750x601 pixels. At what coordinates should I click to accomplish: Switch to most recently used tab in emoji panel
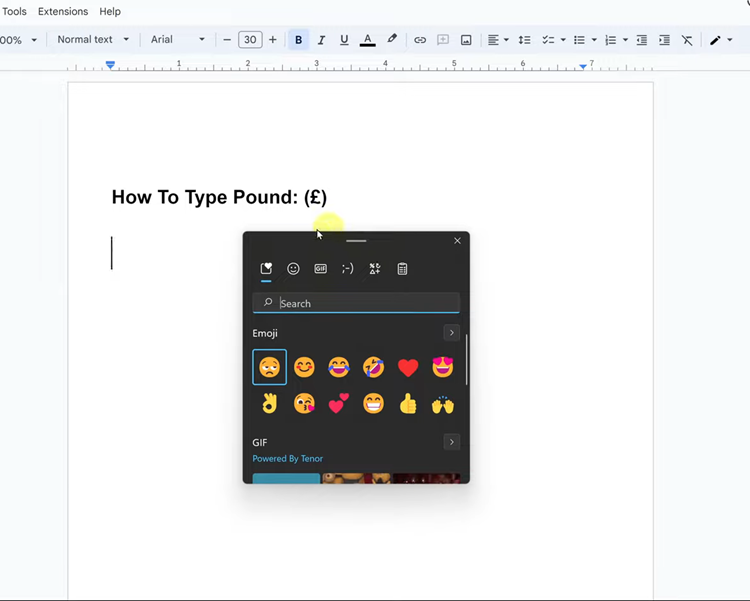(266, 268)
